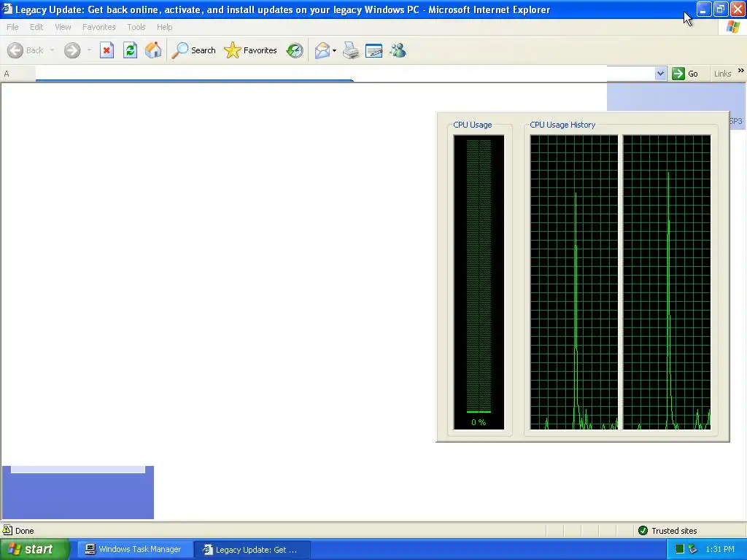Open the Forward history dropdown arrow
This screenshot has width=747, height=560.
click(89, 50)
